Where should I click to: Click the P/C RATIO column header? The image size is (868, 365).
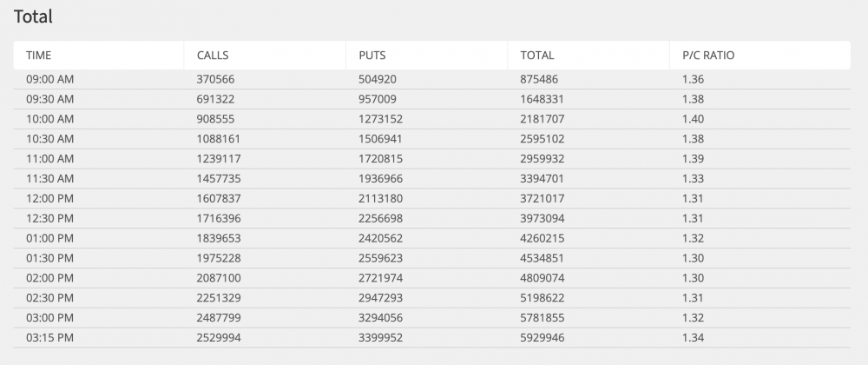pyautogui.click(x=708, y=56)
